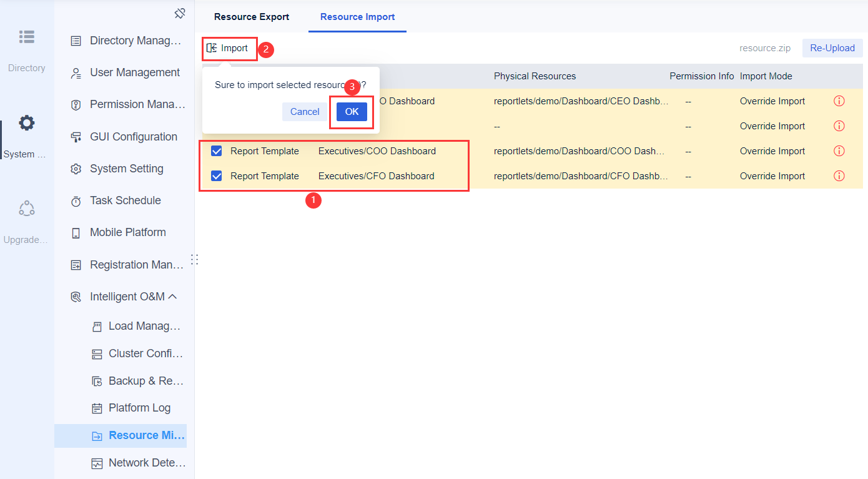Click the Backup & Restore icon
868x479 pixels.
click(x=97, y=382)
